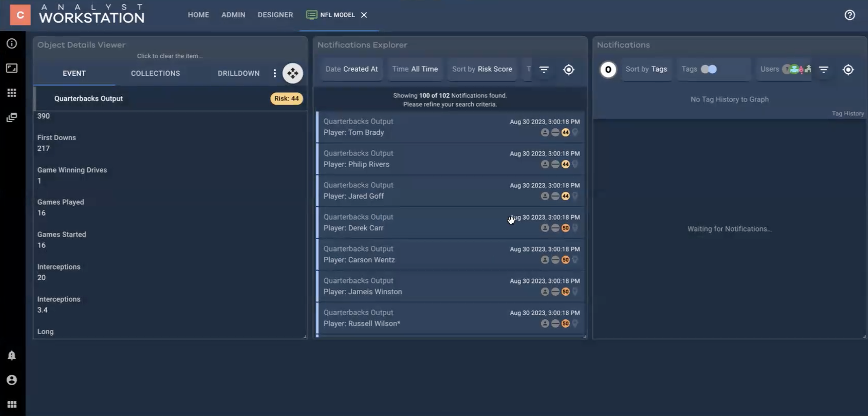Click the move arrows button in Object Details
The width and height of the screenshot is (868, 416).
tap(292, 73)
